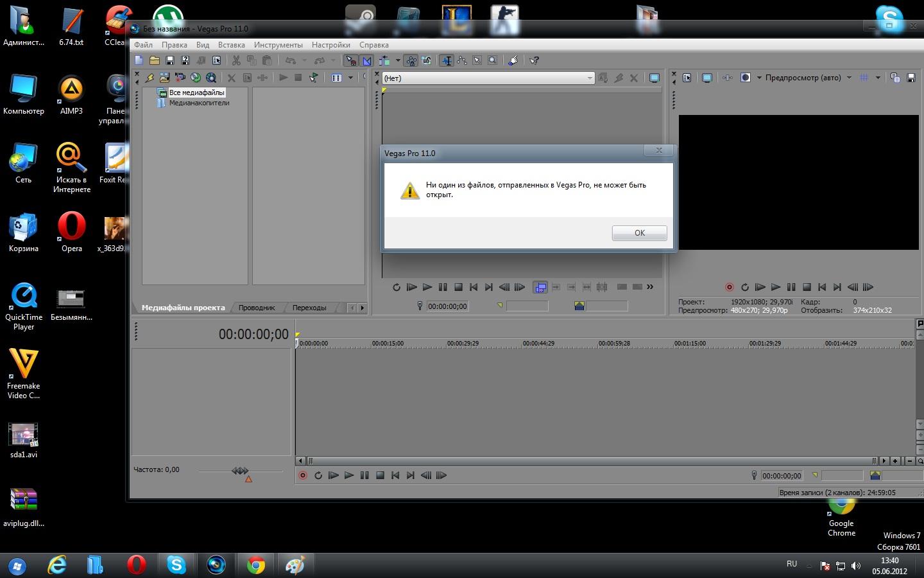Image resolution: width=924 pixels, height=578 pixels.
Task: Open the Инструменты menu
Action: pyautogui.click(x=278, y=45)
